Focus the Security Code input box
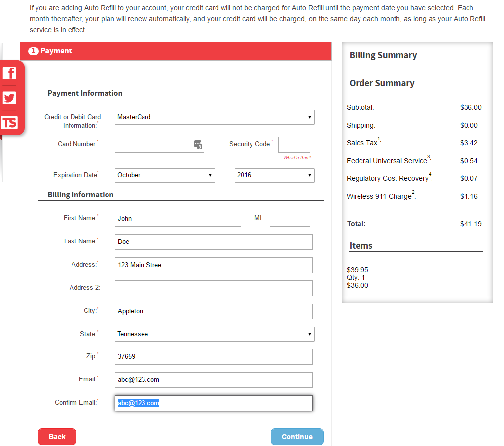This screenshot has height=446, width=504. tap(294, 145)
